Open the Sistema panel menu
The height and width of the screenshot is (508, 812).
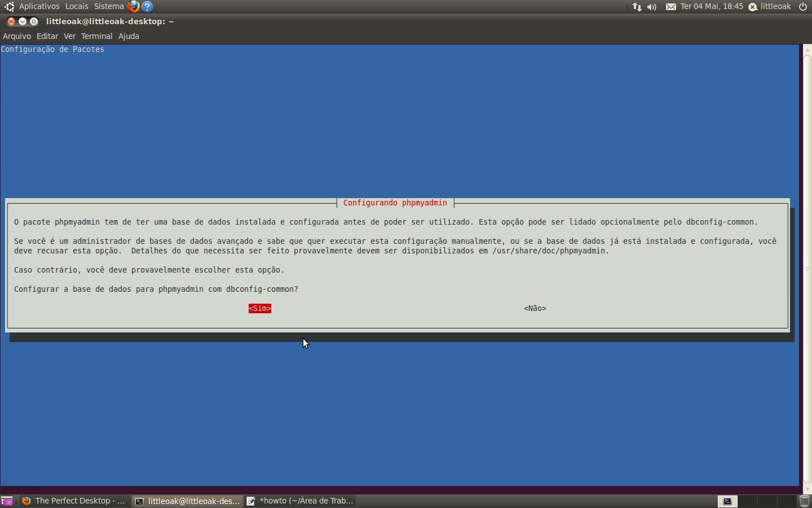click(x=109, y=6)
